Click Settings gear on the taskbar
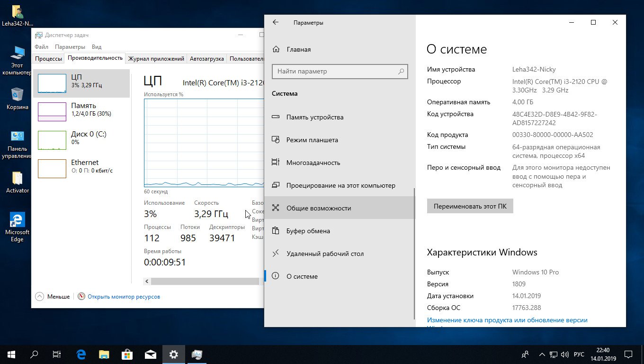 coord(173,354)
